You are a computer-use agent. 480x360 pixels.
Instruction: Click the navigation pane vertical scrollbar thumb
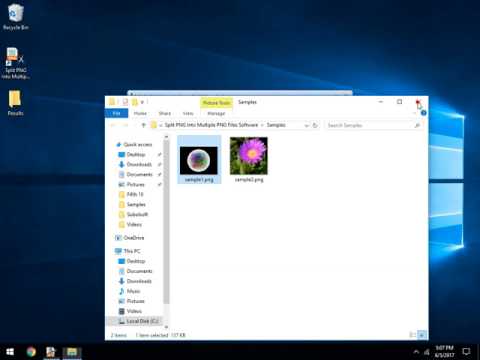(166, 222)
